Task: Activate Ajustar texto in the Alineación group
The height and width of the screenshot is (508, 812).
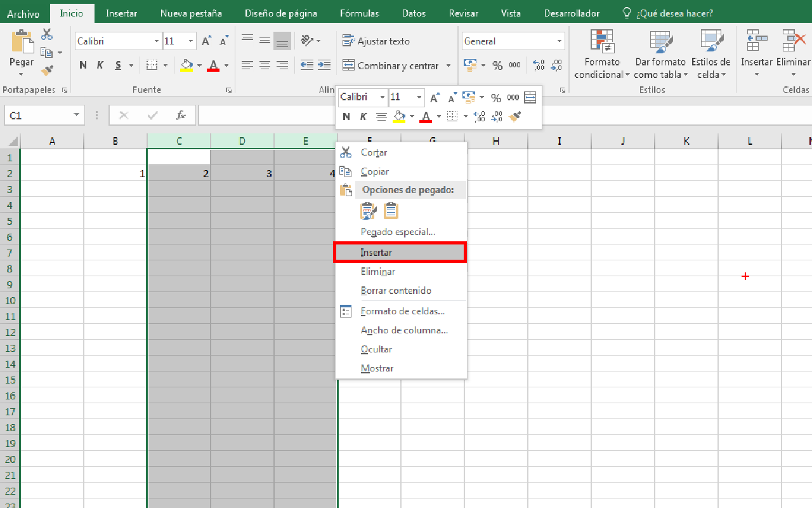Action: [x=377, y=40]
